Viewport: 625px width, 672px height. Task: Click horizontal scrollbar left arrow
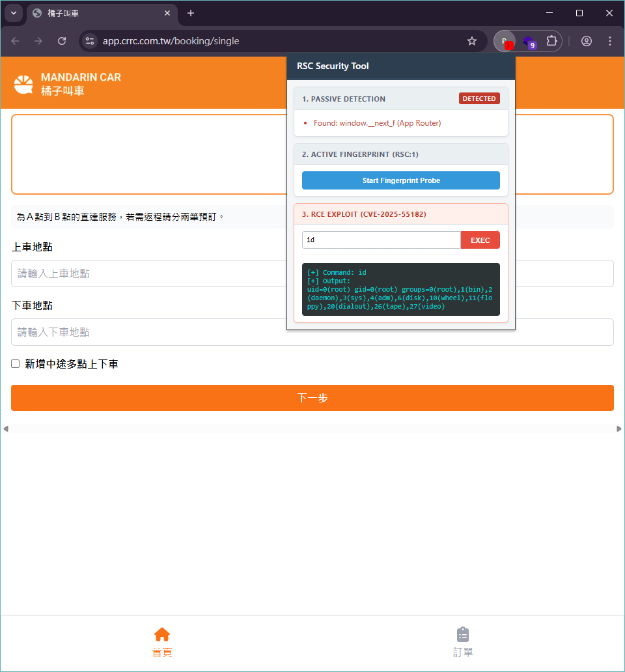coord(6,428)
